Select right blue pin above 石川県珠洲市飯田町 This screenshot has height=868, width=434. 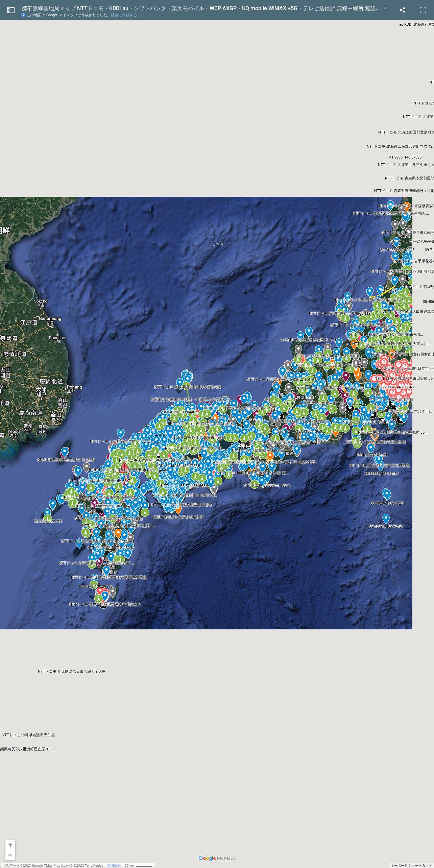[309, 332]
